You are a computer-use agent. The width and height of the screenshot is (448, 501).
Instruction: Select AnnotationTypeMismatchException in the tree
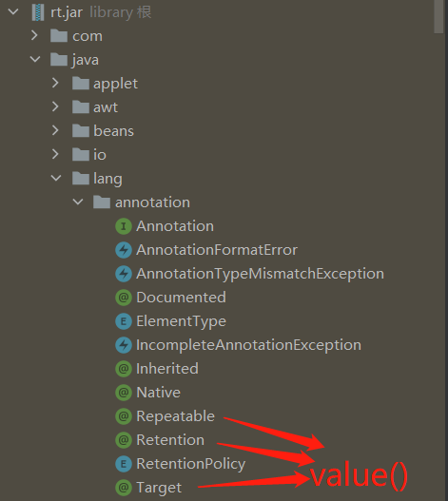tap(260, 274)
